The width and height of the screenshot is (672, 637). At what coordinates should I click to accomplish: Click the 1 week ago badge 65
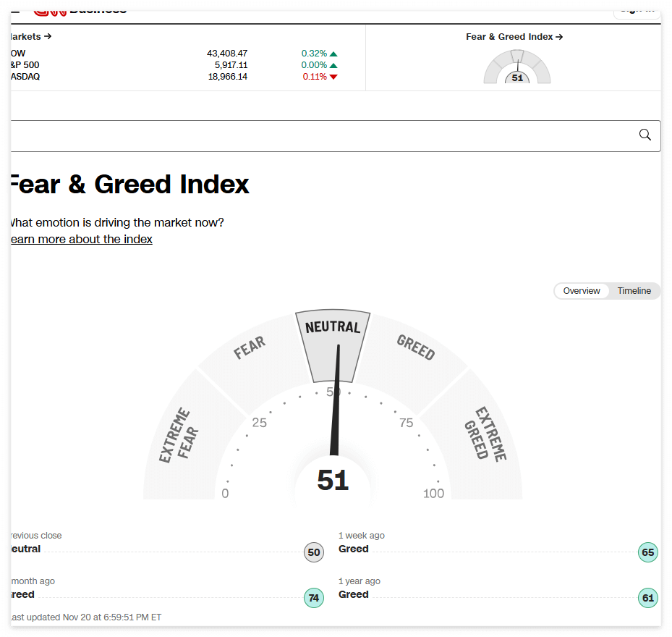point(647,552)
